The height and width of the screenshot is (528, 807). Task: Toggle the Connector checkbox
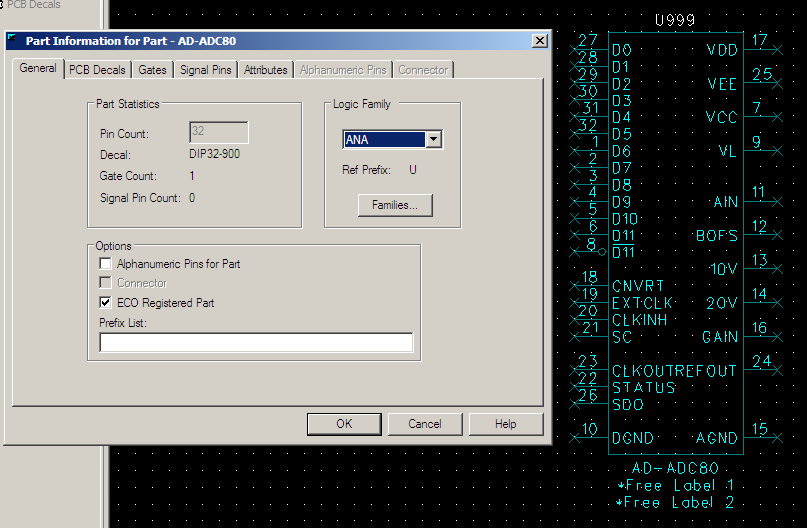coord(106,283)
